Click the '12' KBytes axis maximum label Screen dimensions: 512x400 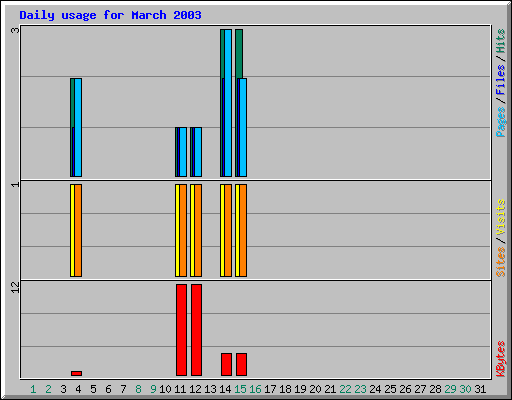[15, 287]
